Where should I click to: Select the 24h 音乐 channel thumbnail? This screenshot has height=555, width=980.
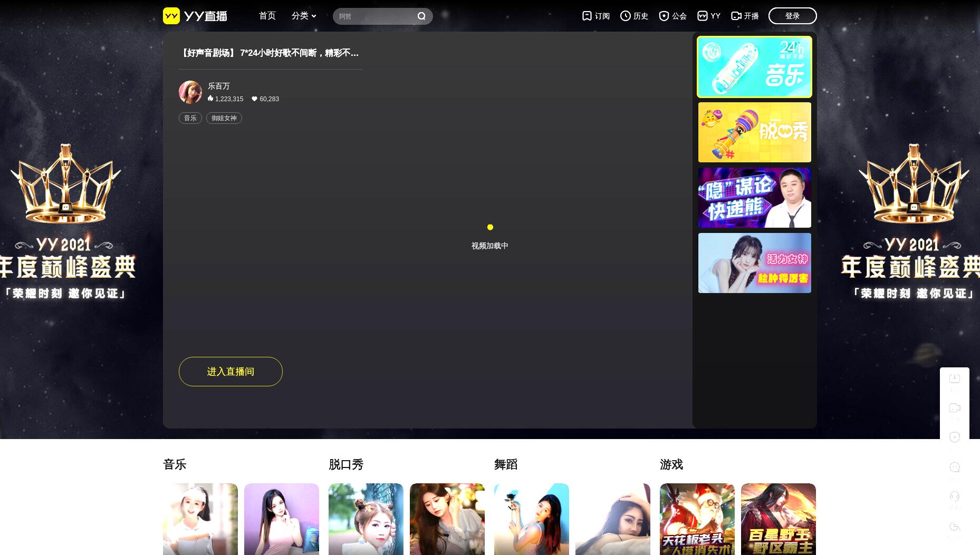(754, 67)
